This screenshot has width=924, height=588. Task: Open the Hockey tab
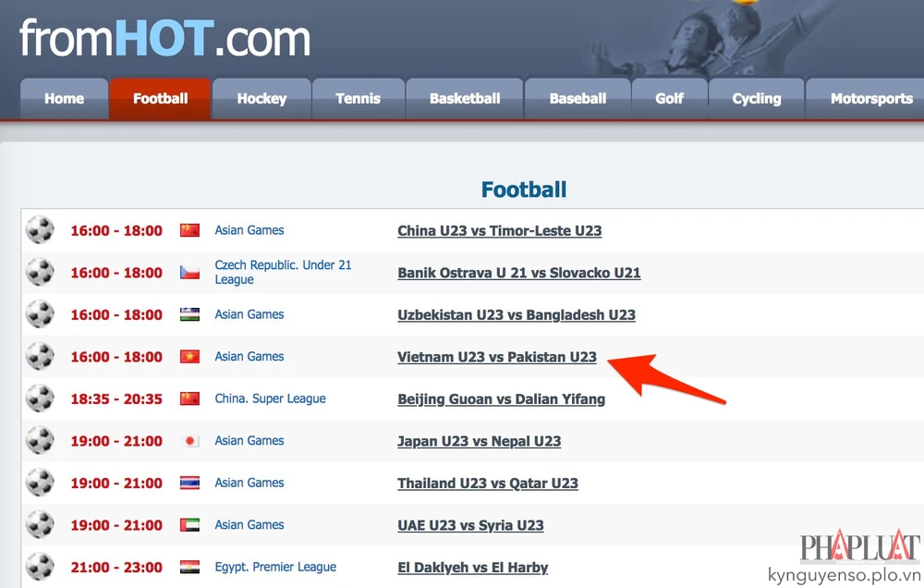pyautogui.click(x=261, y=99)
